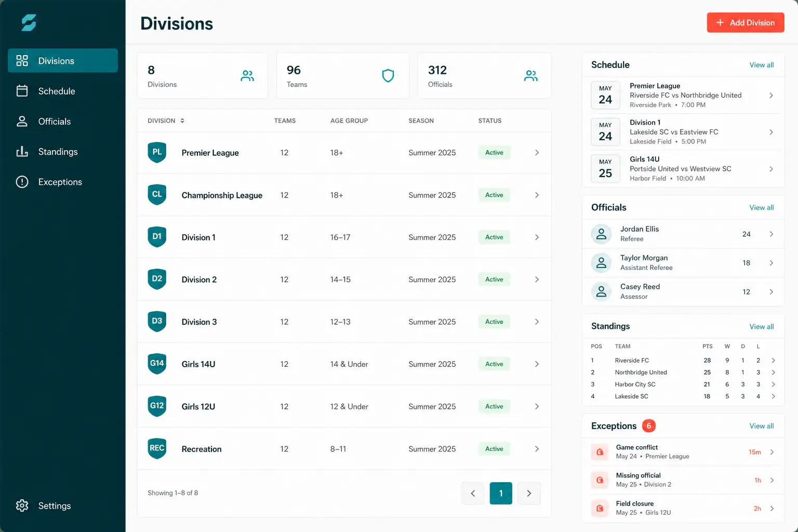Expand the Division 2 row chevron
Viewport: 798px width, 532px height.
537,280
